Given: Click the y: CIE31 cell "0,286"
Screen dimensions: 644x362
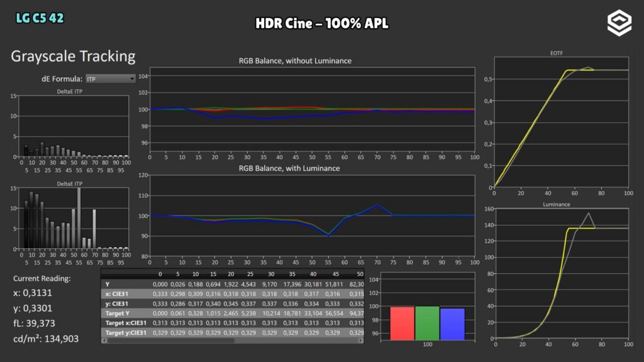Looking at the screenshot, I should [178, 304].
